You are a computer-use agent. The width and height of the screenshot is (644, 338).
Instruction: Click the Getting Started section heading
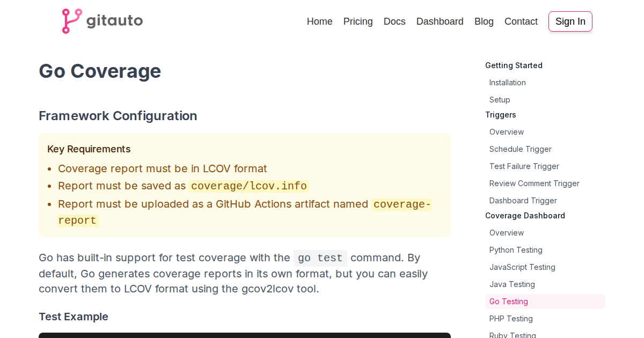click(x=514, y=65)
